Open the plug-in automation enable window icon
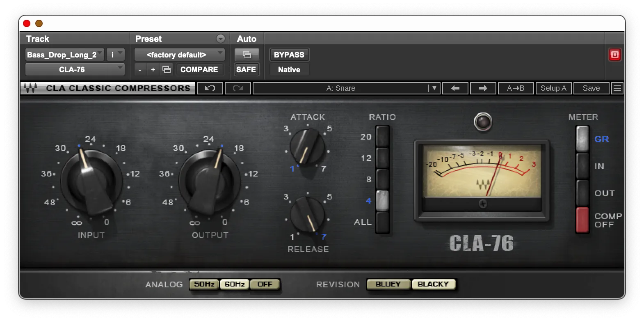 coord(247,55)
